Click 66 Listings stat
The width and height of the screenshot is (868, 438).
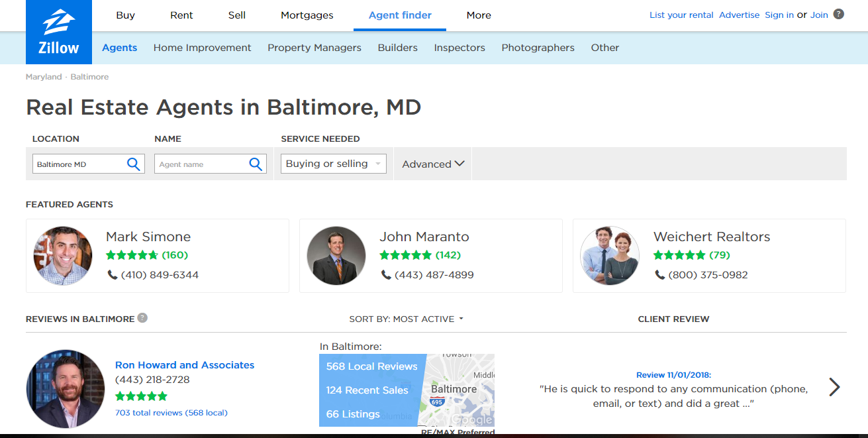tap(353, 414)
